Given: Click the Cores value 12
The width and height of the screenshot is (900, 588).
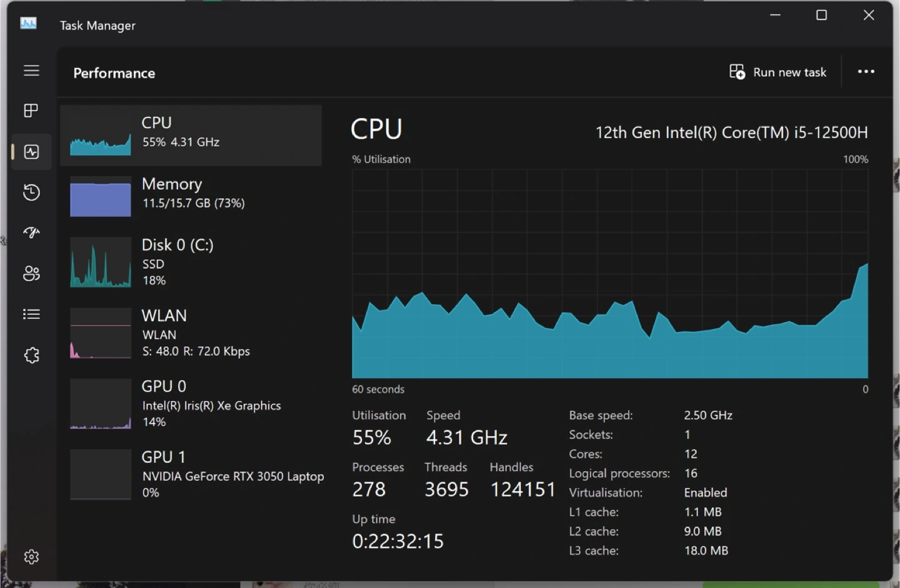Looking at the screenshot, I should click(691, 454).
